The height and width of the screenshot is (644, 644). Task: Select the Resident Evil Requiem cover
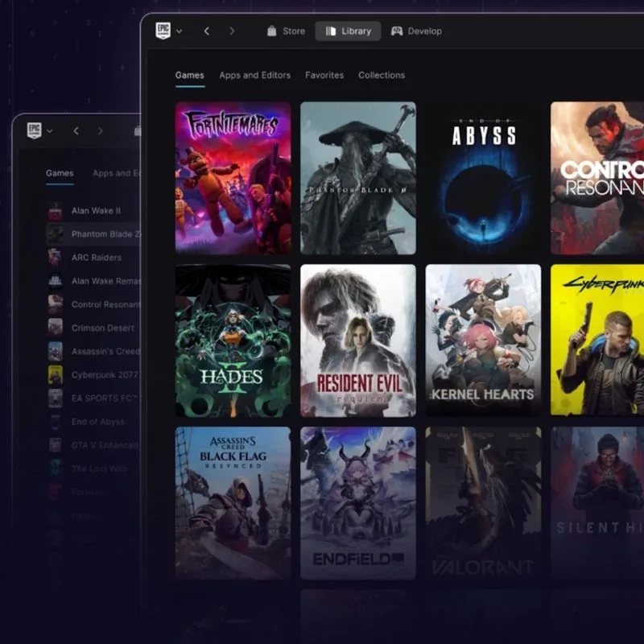pos(358,341)
